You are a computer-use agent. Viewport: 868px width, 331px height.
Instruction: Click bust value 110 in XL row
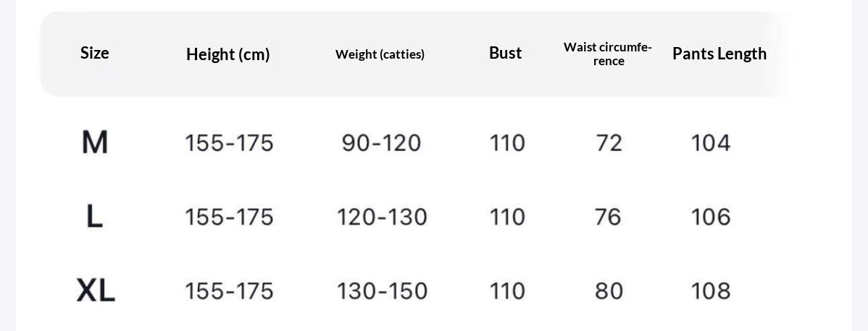tap(507, 290)
